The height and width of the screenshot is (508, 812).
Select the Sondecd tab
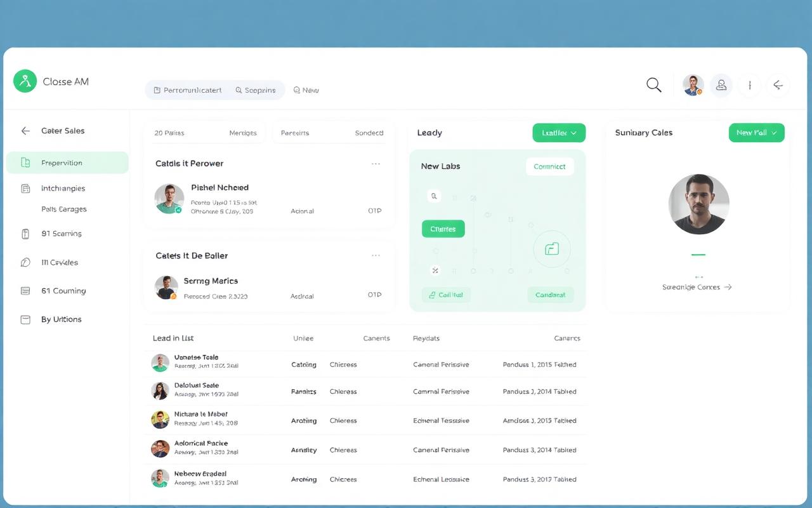(x=369, y=133)
